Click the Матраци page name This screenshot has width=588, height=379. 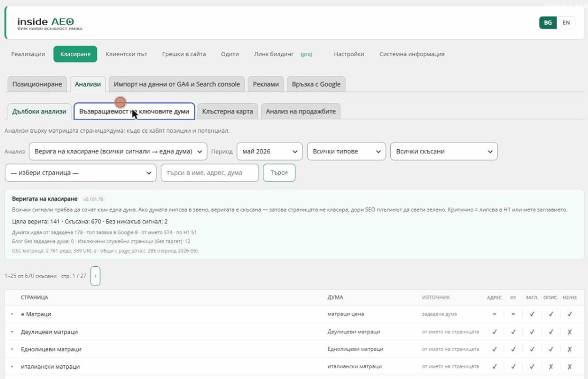pos(38,314)
